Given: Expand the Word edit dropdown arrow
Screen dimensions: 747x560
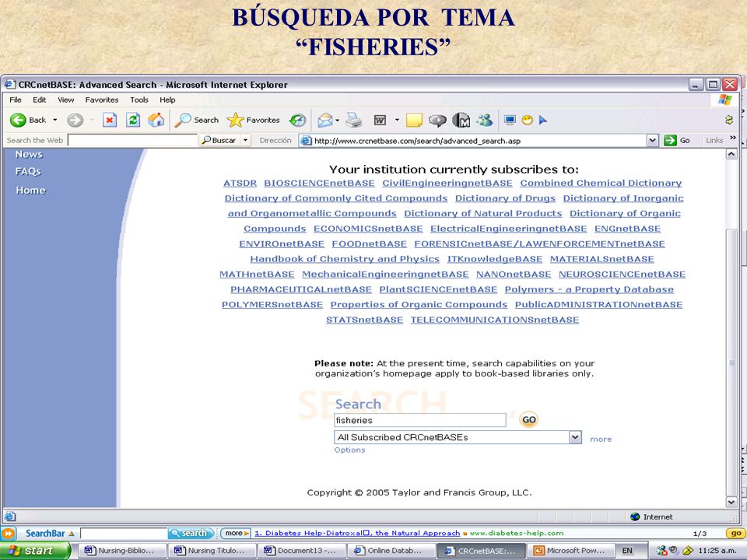Looking at the screenshot, I should pos(397,120).
